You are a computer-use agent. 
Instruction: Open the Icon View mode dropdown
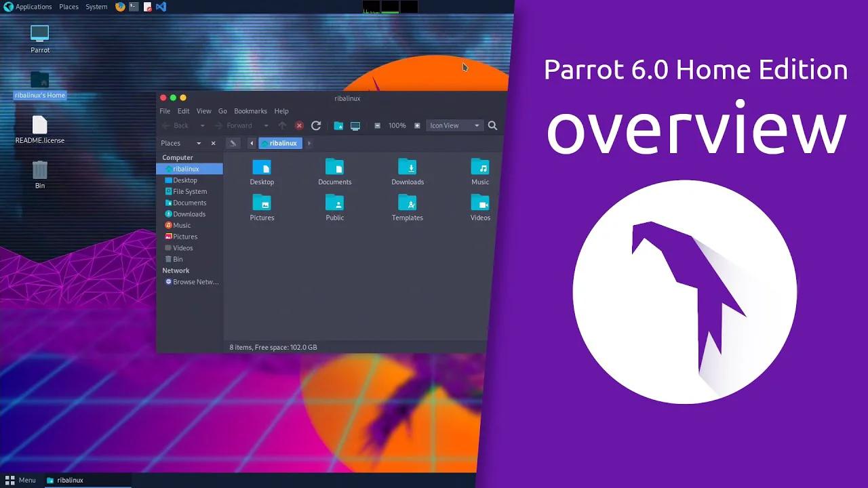pyautogui.click(x=454, y=125)
